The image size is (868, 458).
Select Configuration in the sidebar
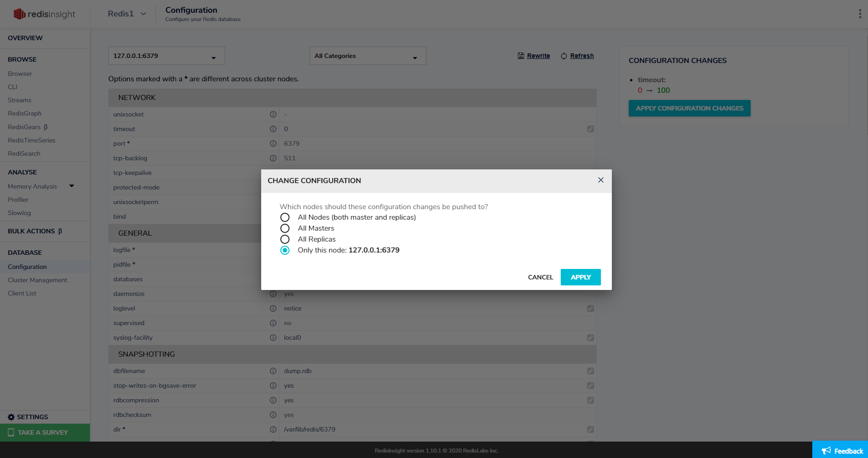[x=27, y=267]
